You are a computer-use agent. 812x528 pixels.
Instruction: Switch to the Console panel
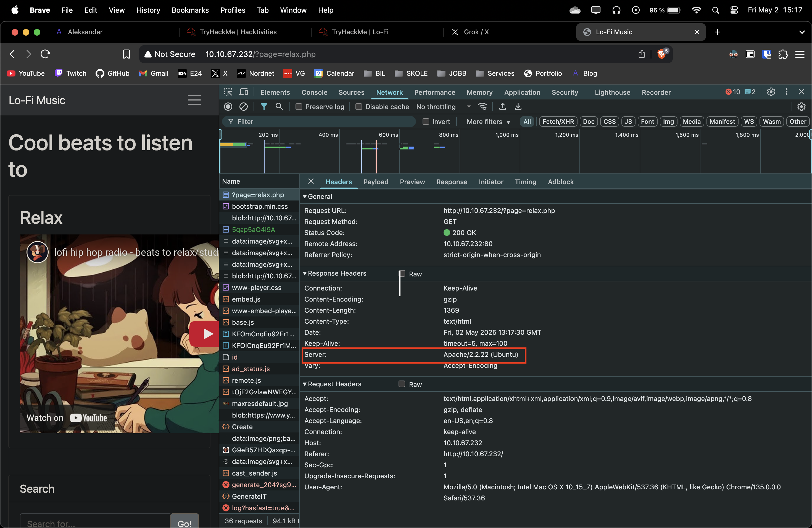(x=314, y=92)
